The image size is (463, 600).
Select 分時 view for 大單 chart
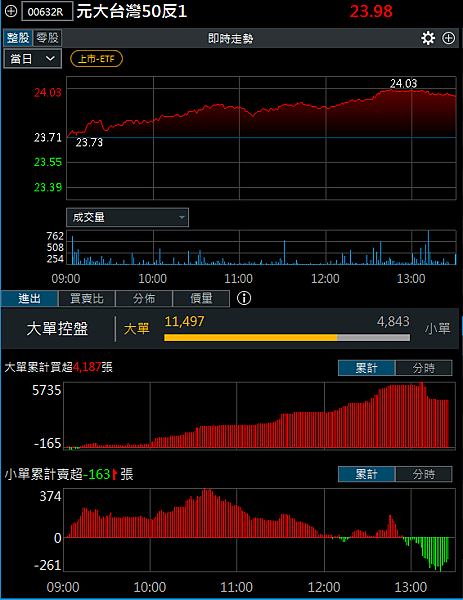click(424, 368)
